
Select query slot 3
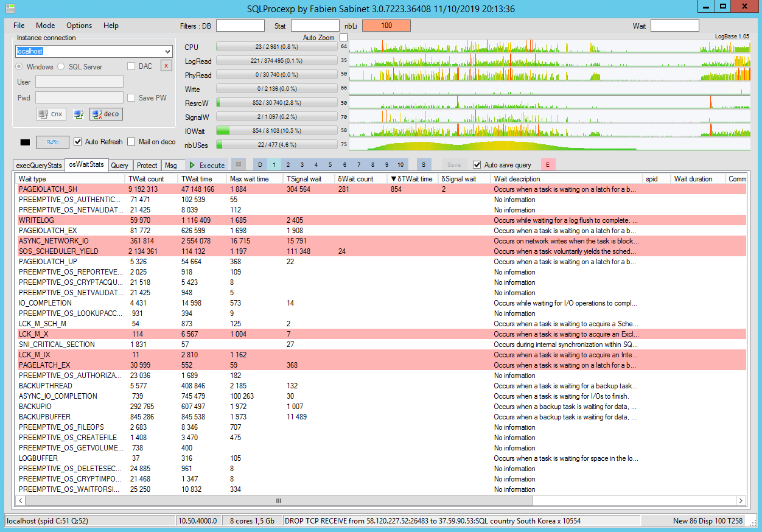(x=302, y=165)
